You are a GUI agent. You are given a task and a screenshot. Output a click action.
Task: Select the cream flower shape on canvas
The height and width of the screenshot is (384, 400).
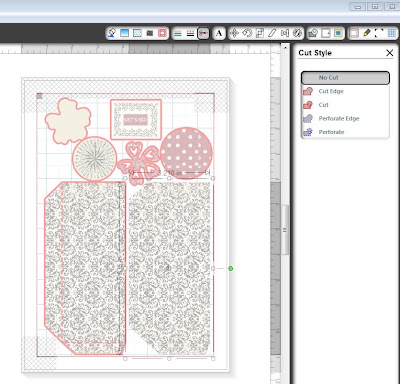coord(68,121)
